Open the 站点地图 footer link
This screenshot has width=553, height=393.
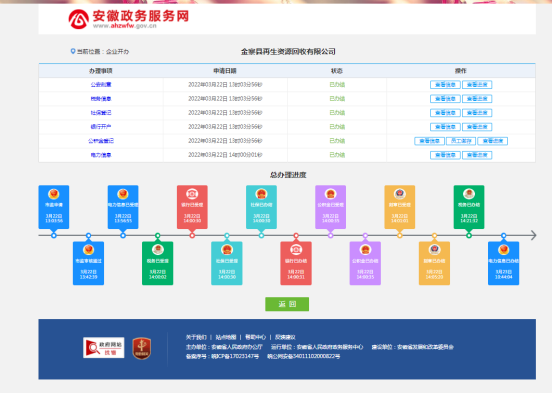coord(226,337)
